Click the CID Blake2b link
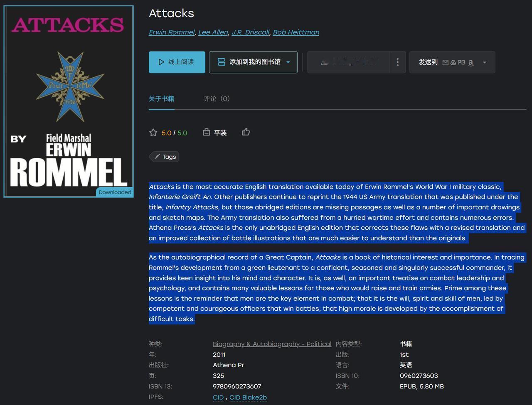532x405 pixels. tap(248, 397)
